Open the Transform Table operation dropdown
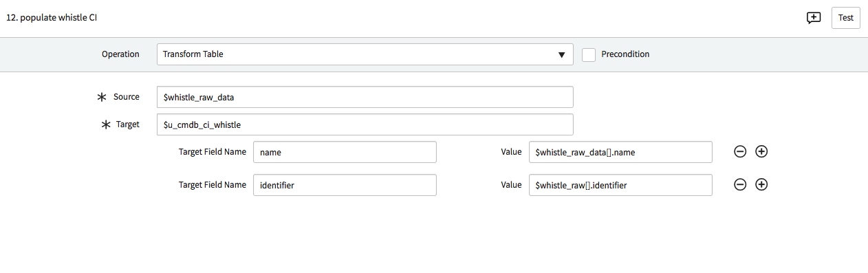Viewport: 868px width, 273px height. coord(365,54)
